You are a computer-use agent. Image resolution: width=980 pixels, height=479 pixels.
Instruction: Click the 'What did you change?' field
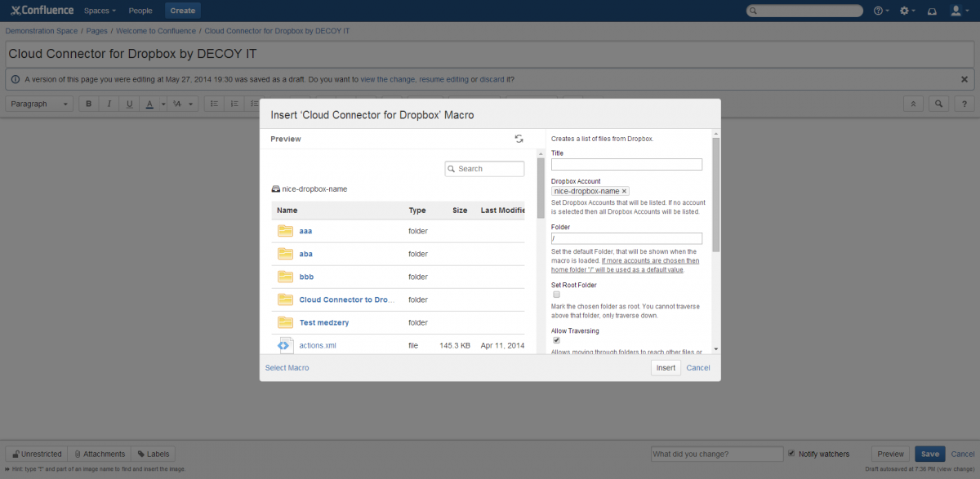coord(717,454)
